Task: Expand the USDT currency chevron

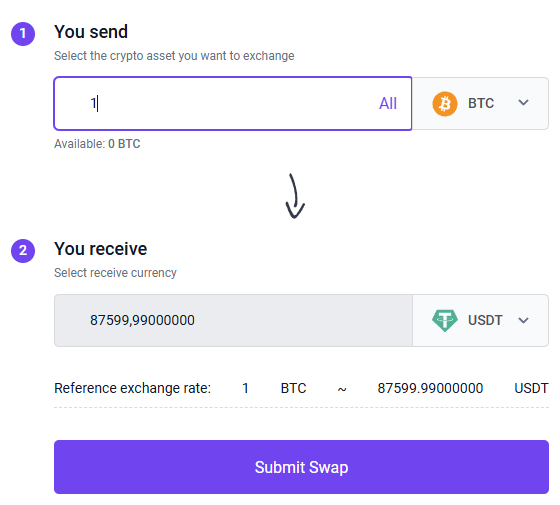Action: coord(523,320)
